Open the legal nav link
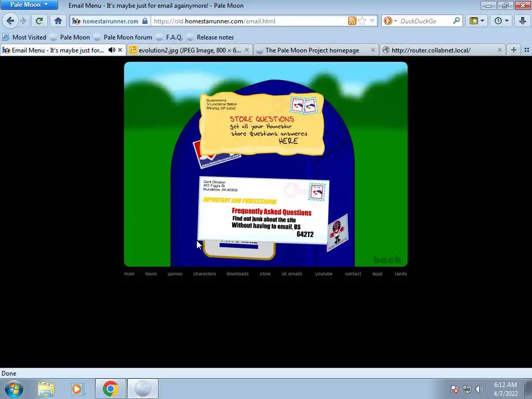 coord(377,273)
